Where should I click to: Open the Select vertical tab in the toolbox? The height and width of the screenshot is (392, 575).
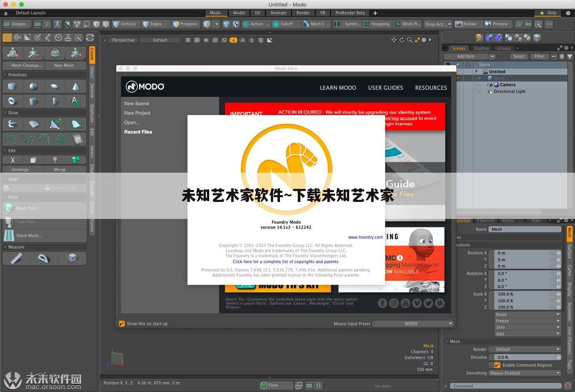coord(92,72)
